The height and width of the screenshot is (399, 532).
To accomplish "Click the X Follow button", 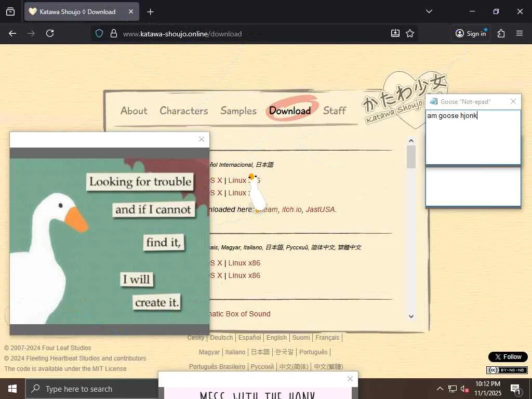I will [x=508, y=357].
